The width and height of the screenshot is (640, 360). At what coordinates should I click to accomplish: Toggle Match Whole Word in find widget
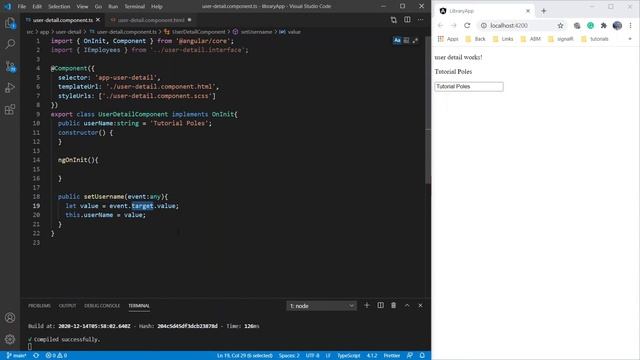tap(406, 40)
